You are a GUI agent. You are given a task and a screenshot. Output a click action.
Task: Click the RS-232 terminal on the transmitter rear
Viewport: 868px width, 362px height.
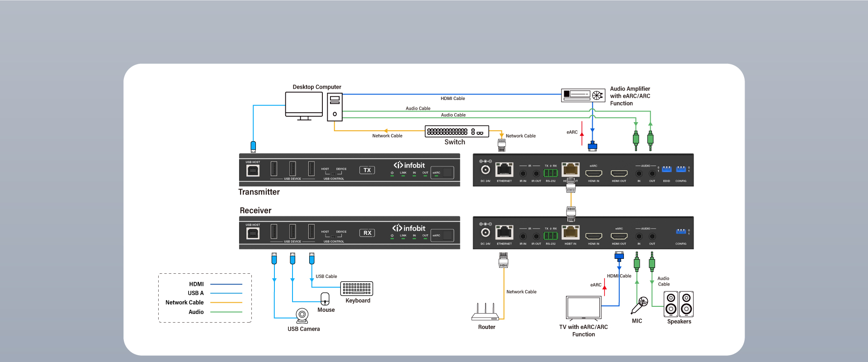coord(550,173)
